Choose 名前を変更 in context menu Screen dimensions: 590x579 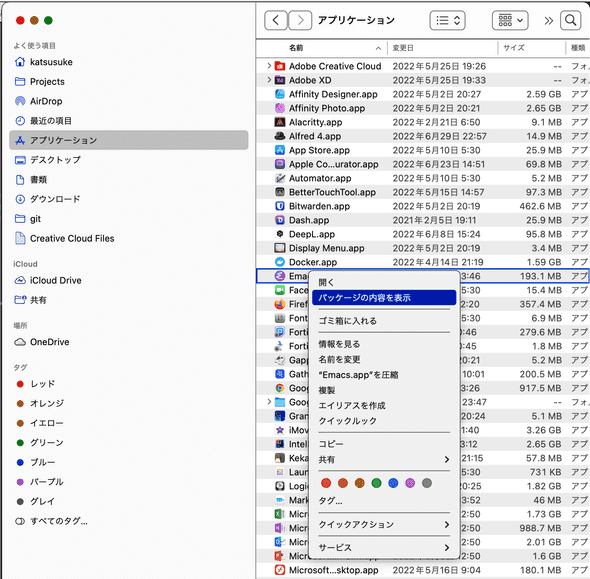tap(384, 359)
